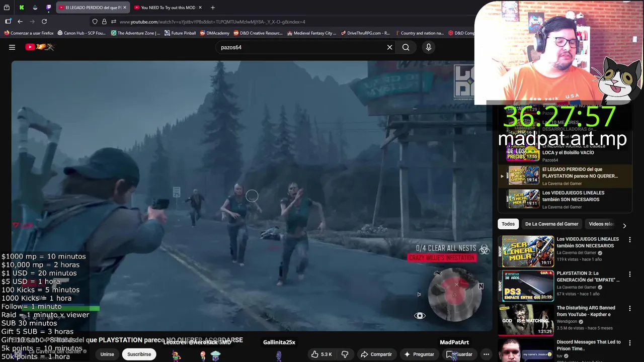Close the You NEED To Try tab

click(x=200, y=8)
